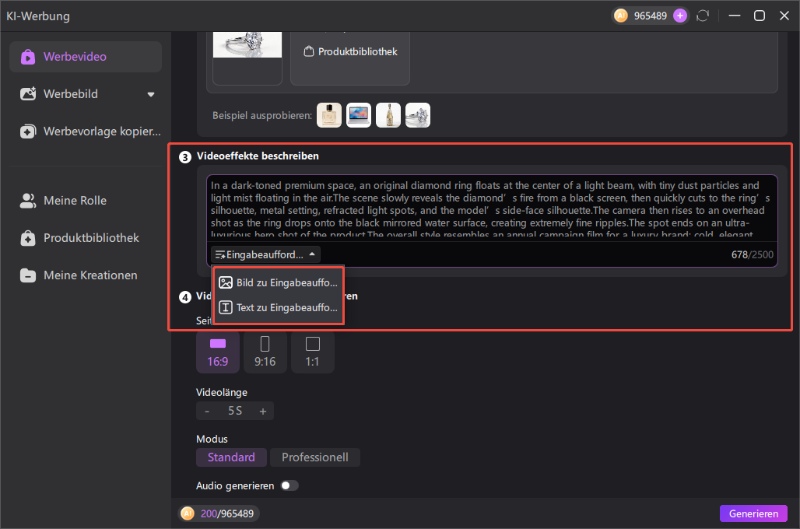Click the Beispiel ausprobieren label
Screen dimensions: 800x529
tap(262, 115)
